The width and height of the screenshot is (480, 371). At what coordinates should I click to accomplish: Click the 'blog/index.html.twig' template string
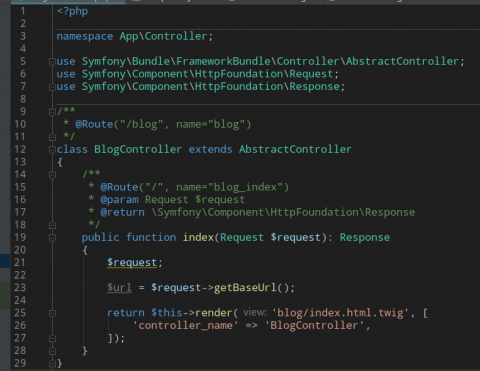tap(340, 313)
